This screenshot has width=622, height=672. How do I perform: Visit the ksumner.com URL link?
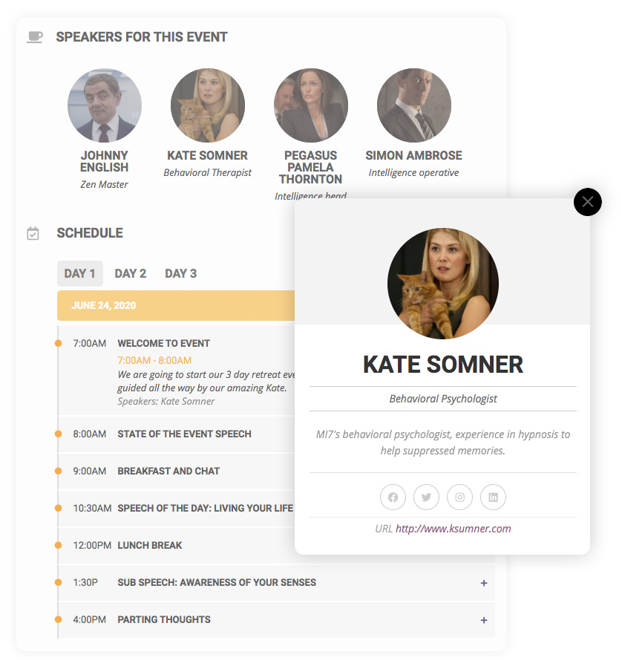click(453, 529)
